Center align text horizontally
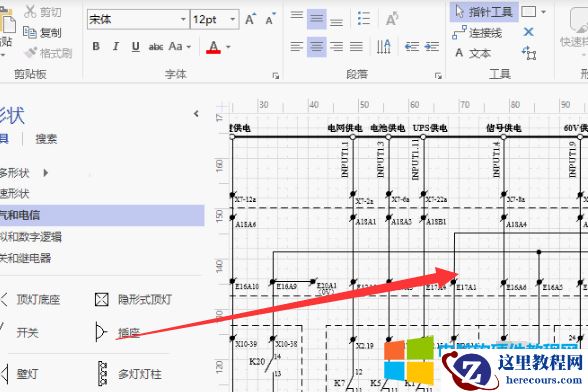 click(316, 47)
